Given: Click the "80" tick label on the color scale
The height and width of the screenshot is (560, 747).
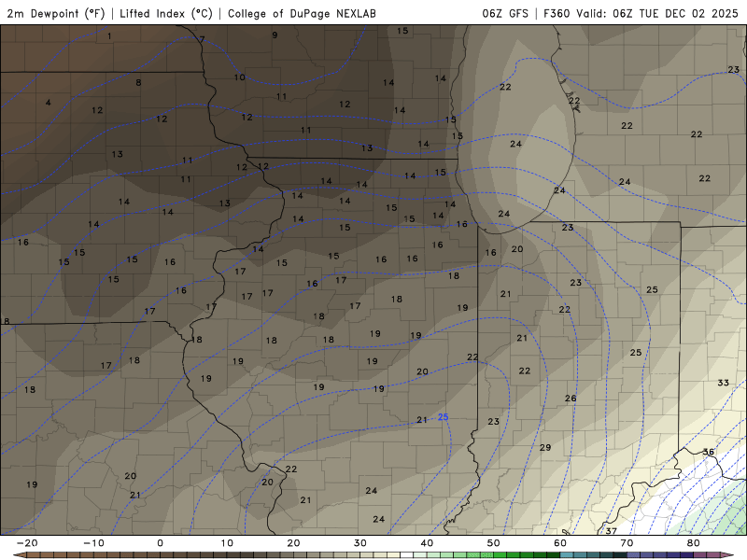Looking at the screenshot, I should click(x=694, y=543).
